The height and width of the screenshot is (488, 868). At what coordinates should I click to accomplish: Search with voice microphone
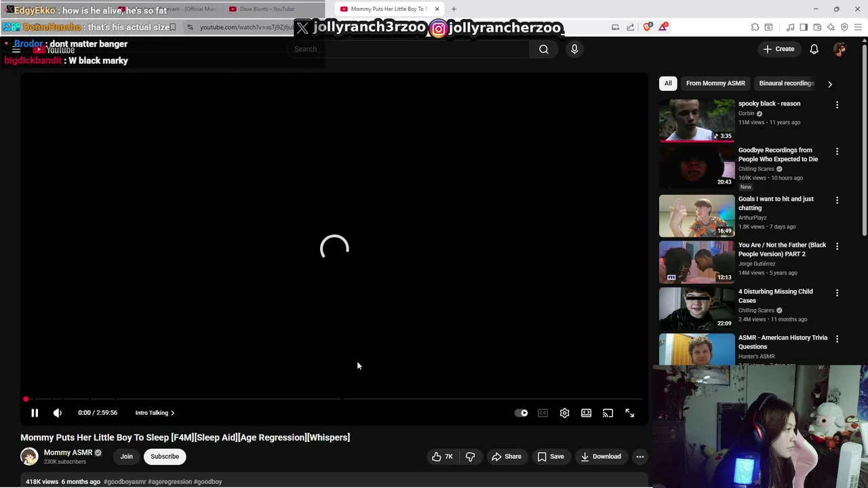coord(574,49)
